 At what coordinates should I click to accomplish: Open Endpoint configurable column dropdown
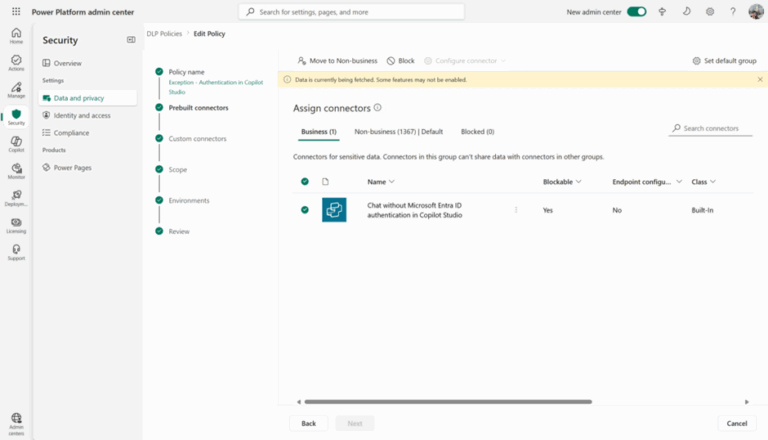coord(647,182)
